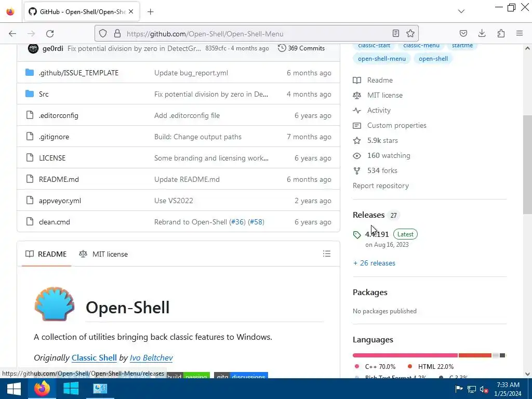The image size is (532, 399).
Task: View the 160 watching link
Action: [x=382, y=156]
